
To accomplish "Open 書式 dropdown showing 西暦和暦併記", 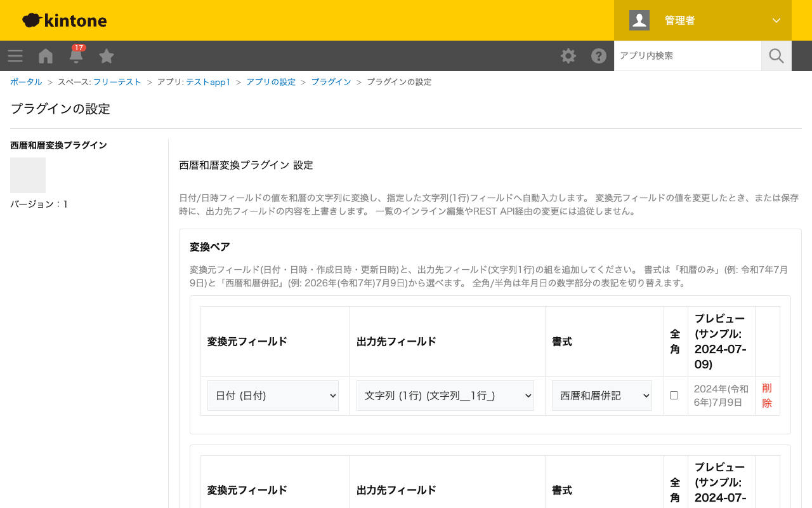I will 602,396.
